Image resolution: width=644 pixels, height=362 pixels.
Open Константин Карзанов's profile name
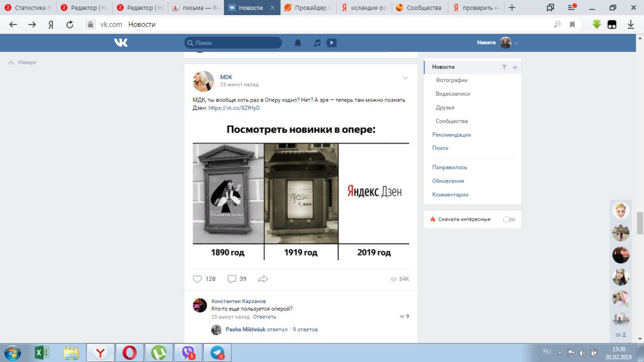tap(238, 301)
